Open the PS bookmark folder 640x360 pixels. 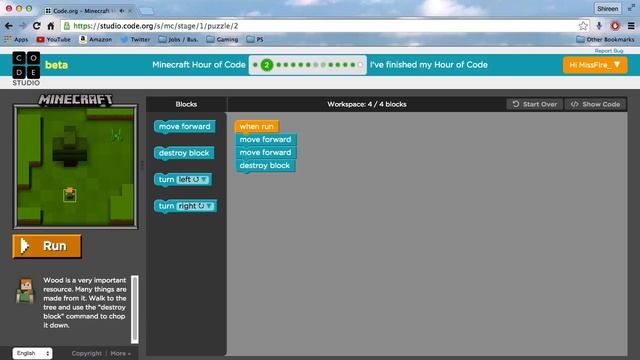coord(255,40)
